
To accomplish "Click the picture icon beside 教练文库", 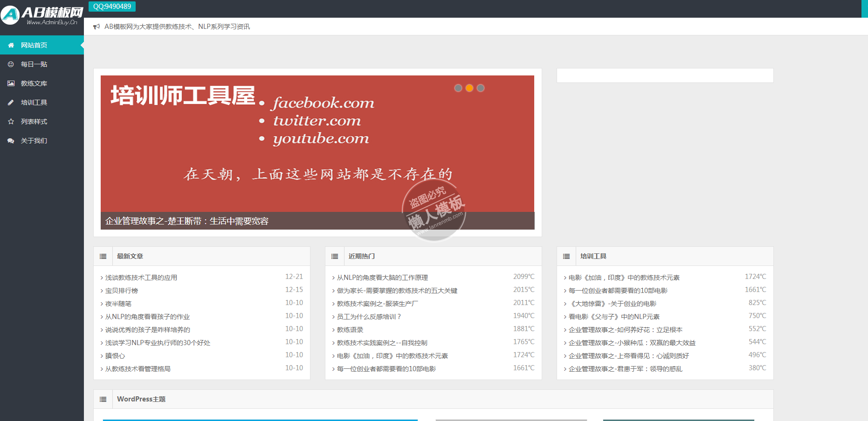I will point(11,83).
